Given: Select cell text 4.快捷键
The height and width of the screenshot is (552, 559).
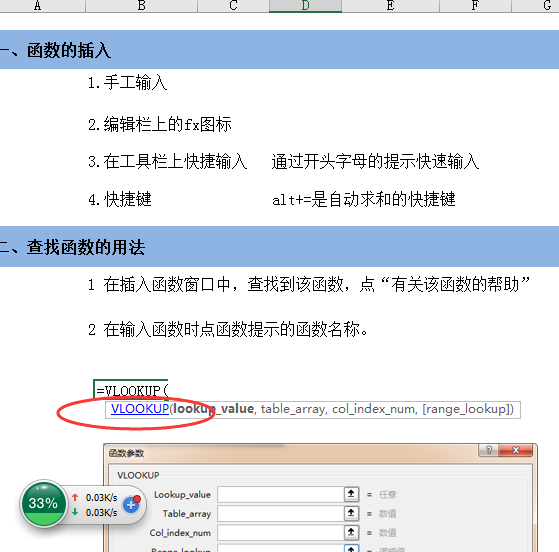Looking at the screenshot, I should click(120, 199).
